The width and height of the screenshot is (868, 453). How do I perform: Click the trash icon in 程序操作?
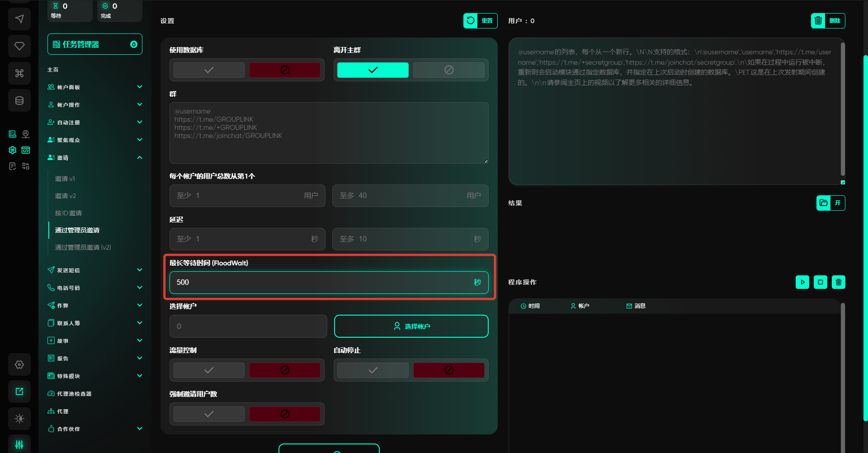[838, 282]
